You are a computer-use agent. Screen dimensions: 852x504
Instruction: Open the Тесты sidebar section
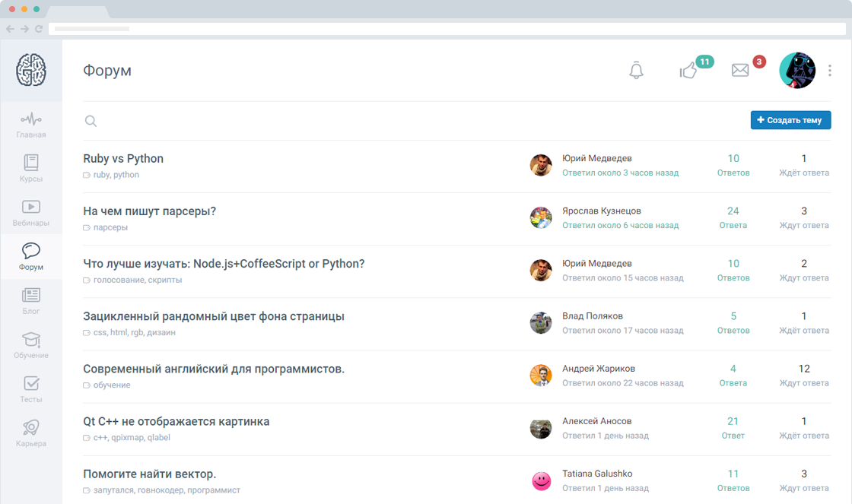click(30, 388)
